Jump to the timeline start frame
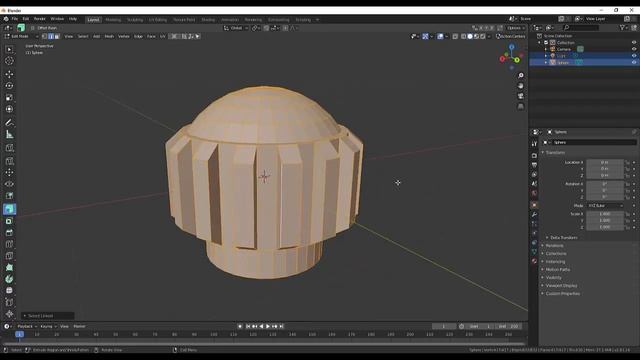 point(248,326)
